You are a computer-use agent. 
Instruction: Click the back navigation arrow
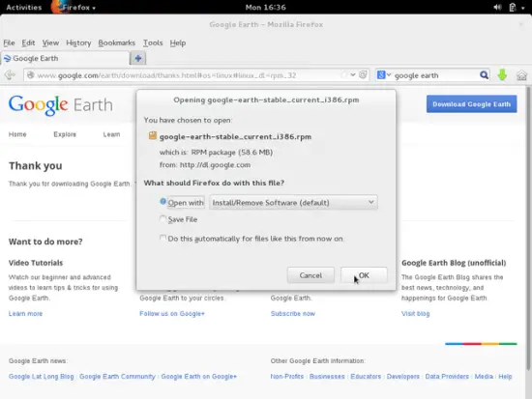(11, 75)
